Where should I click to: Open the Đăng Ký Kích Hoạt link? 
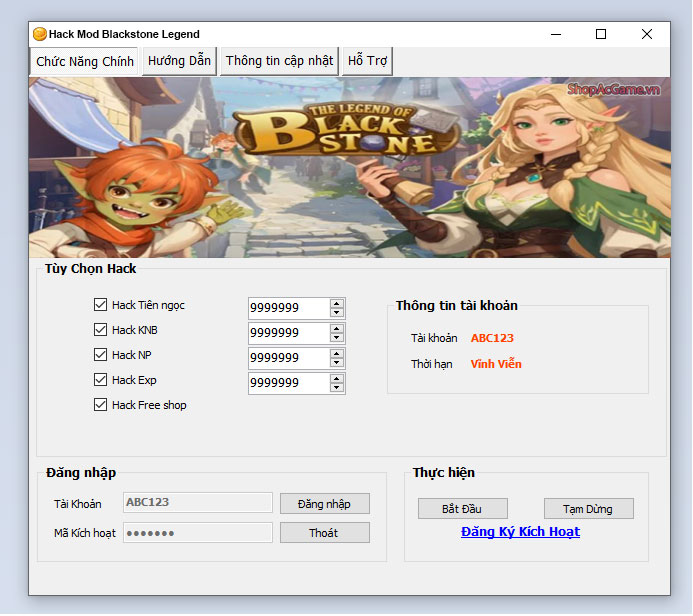[520, 532]
